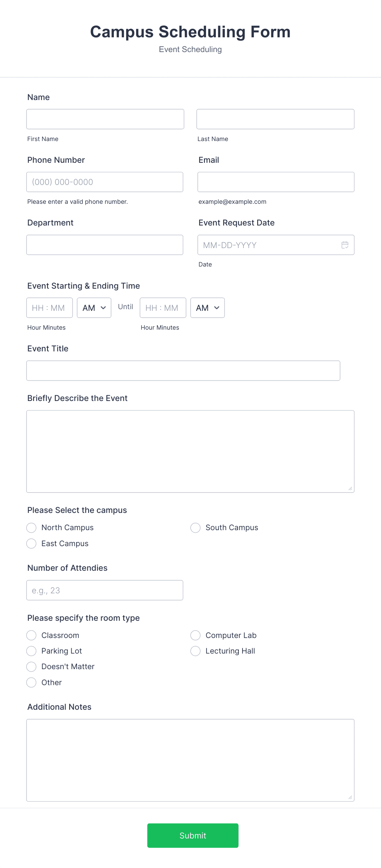This screenshot has height=868, width=381.
Task: Select the North Campus option
Action: 31,528
